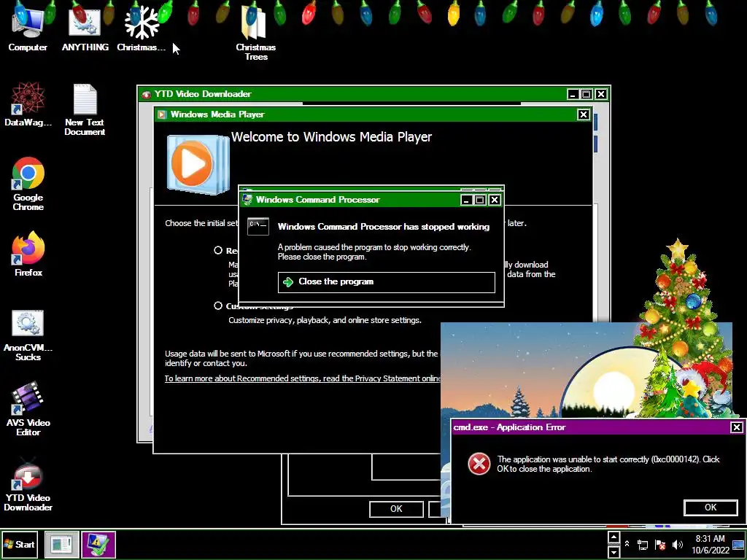Launch the DataWag desktop shortcut
The width and height of the screenshot is (747, 560).
[x=28, y=104]
